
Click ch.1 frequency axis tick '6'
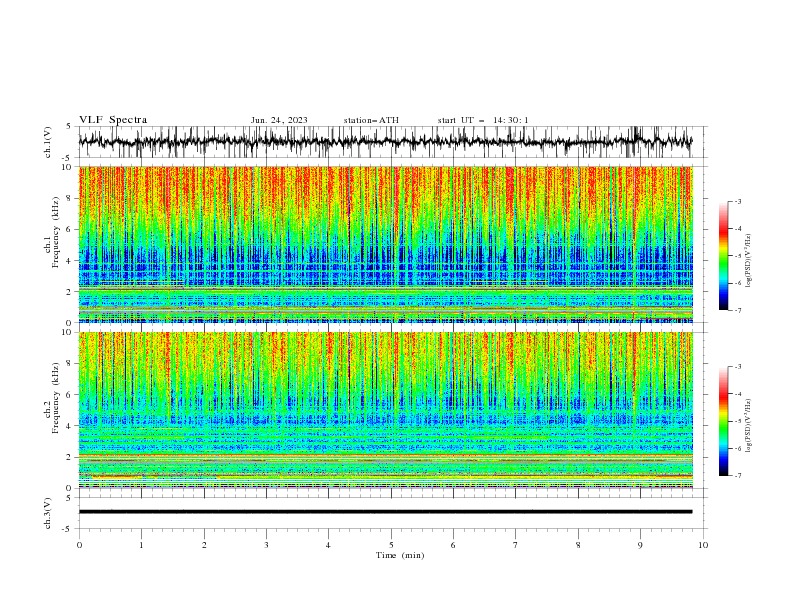pyautogui.click(x=70, y=230)
